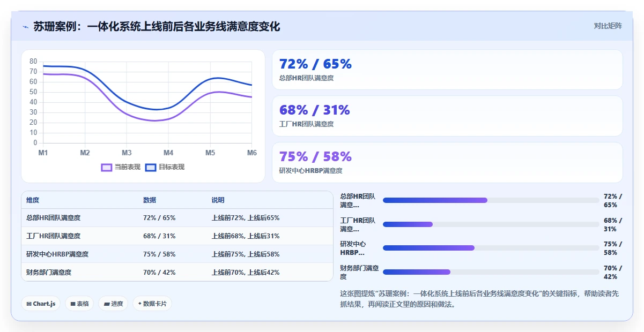Click the M5 x-axis label

coord(210,153)
